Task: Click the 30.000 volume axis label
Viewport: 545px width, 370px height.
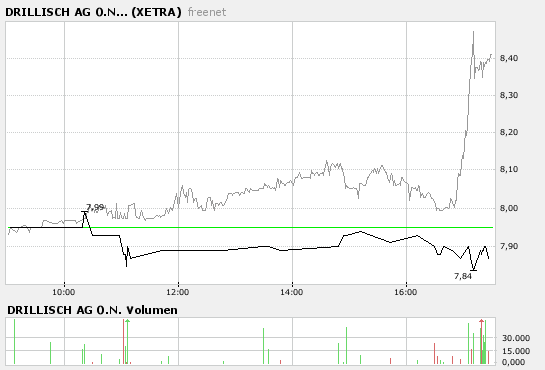Action: 516,338
